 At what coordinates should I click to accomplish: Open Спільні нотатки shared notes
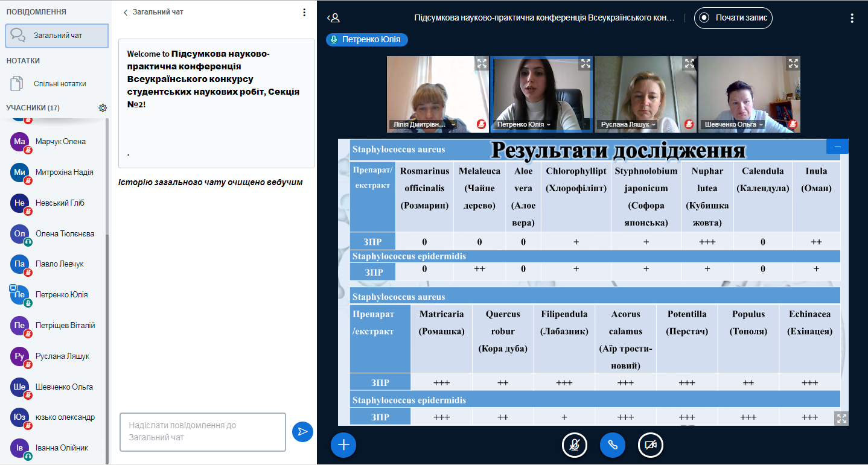pos(57,84)
